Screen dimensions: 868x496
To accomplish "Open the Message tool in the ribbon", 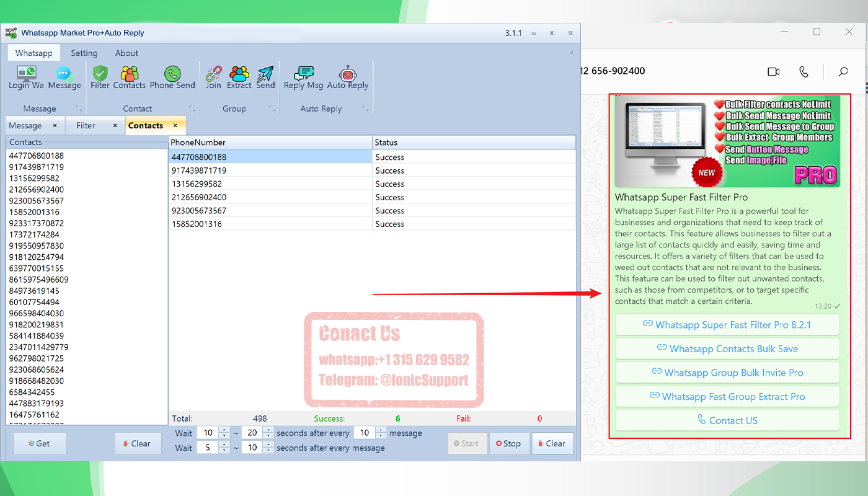I will [x=64, y=78].
